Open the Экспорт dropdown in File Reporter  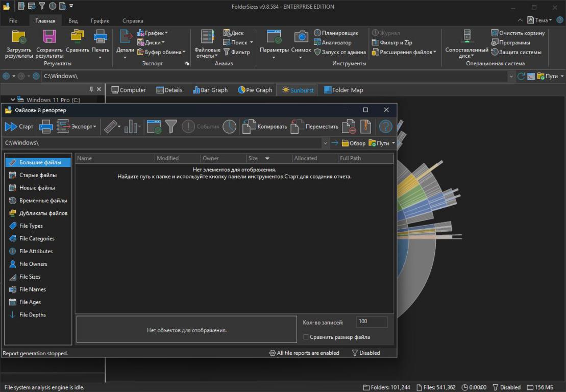[77, 127]
